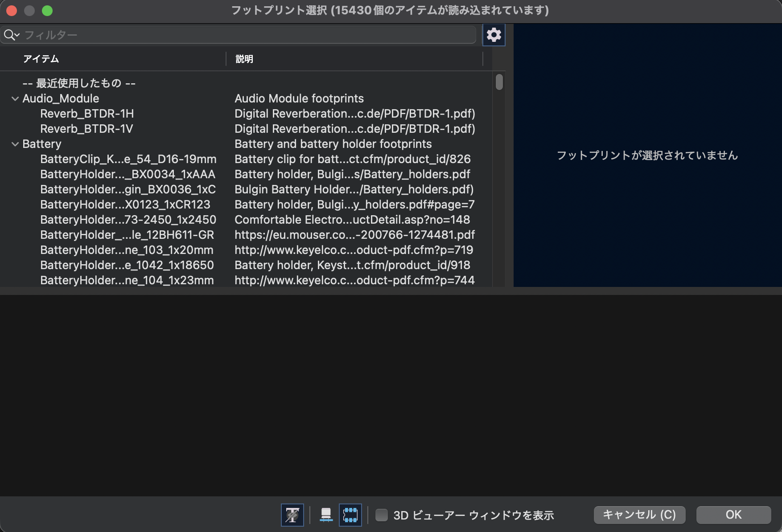This screenshot has width=782, height=532.
Task: Click the '-- 最近使用したもの --' row
Action: tap(79, 83)
